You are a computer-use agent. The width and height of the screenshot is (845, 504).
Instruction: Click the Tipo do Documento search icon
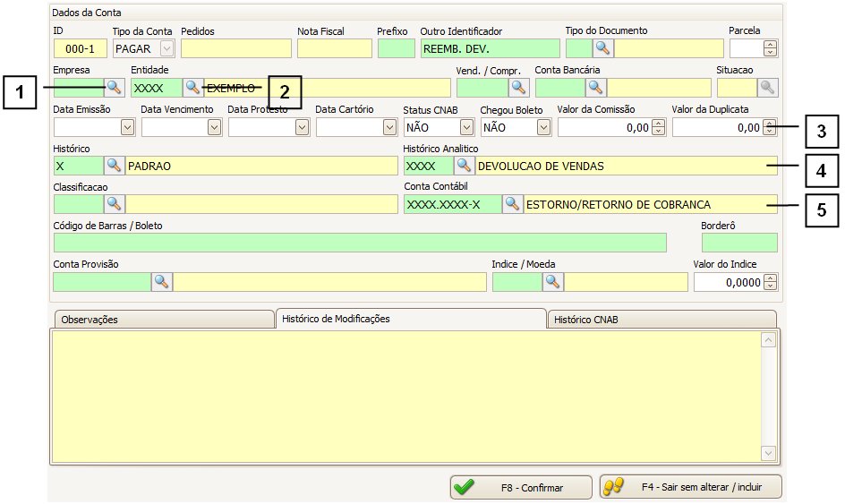[603, 48]
